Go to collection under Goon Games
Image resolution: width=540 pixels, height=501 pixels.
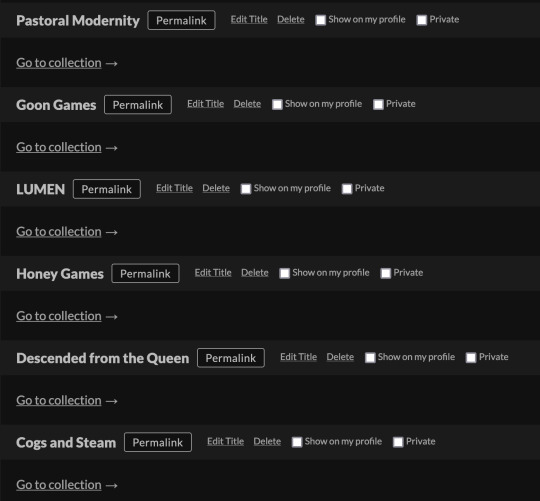59,147
